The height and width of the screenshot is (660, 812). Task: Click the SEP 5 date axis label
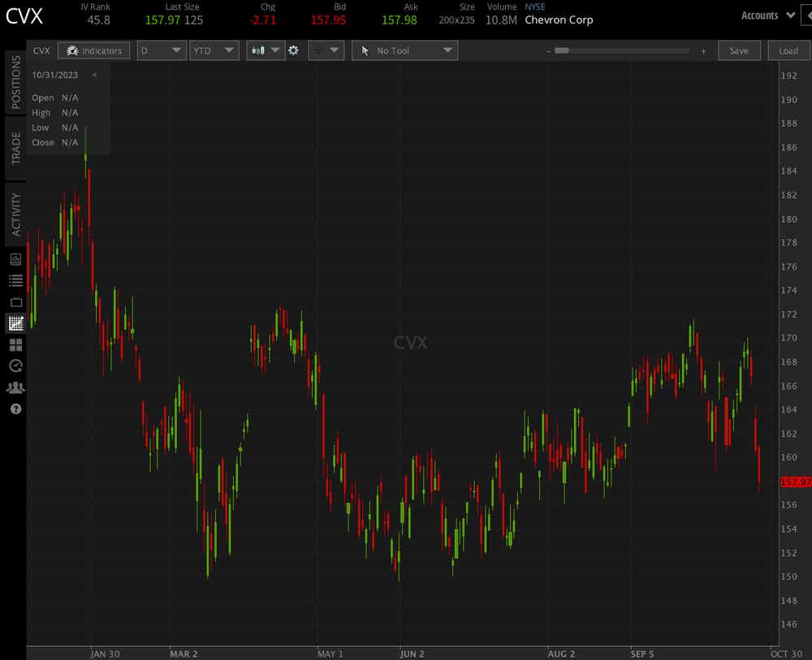point(642,654)
